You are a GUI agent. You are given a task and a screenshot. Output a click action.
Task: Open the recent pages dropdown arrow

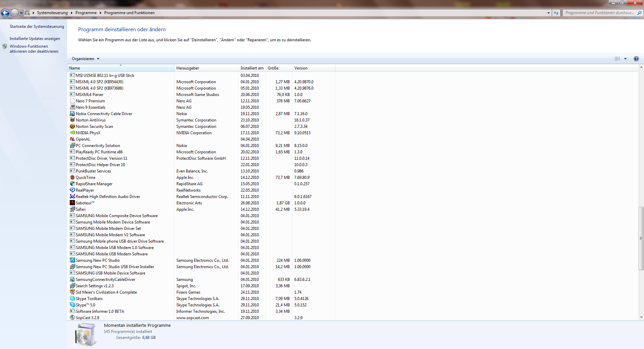pos(21,13)
